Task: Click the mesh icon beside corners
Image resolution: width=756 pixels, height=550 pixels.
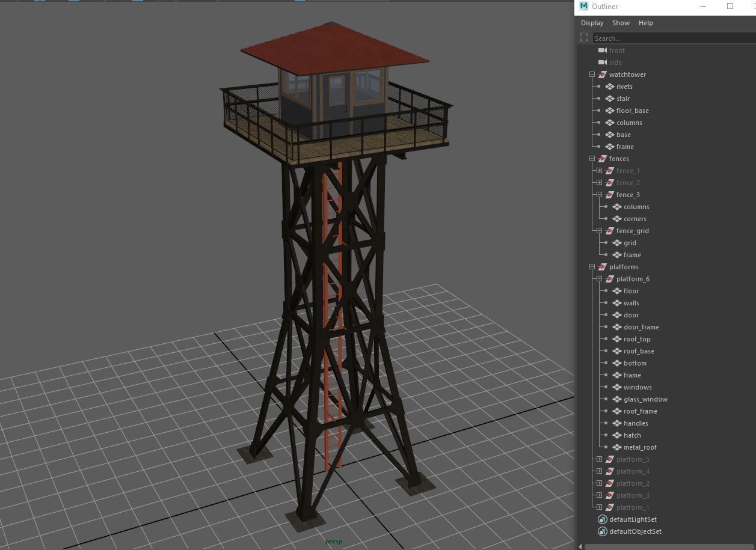Action: [x=617, y=219]
